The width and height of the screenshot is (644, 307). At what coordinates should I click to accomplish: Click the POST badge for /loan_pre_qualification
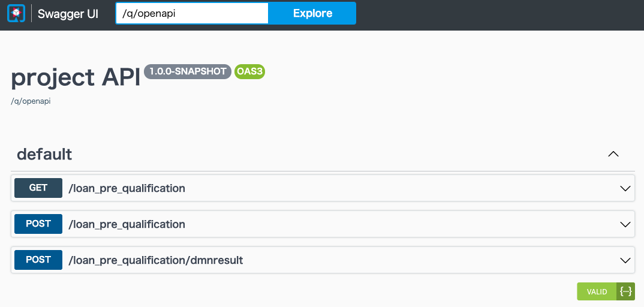38,224
